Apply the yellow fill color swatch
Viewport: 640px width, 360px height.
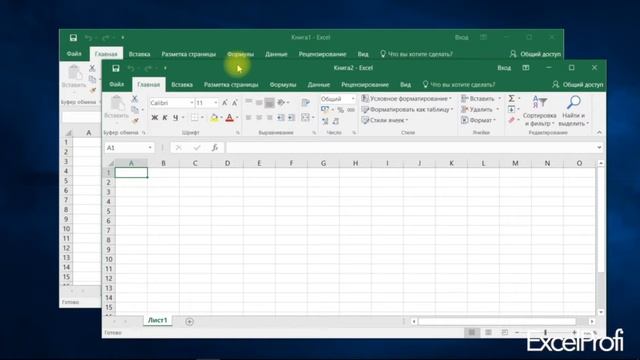[x=214, y=118]
